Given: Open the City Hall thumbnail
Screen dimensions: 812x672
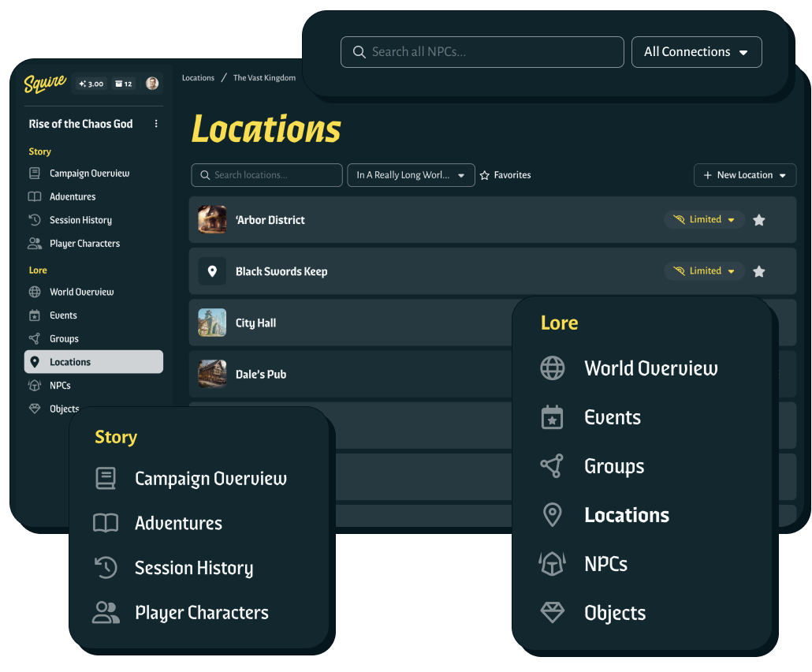Looking at the screenshot, I should point(212,323).
